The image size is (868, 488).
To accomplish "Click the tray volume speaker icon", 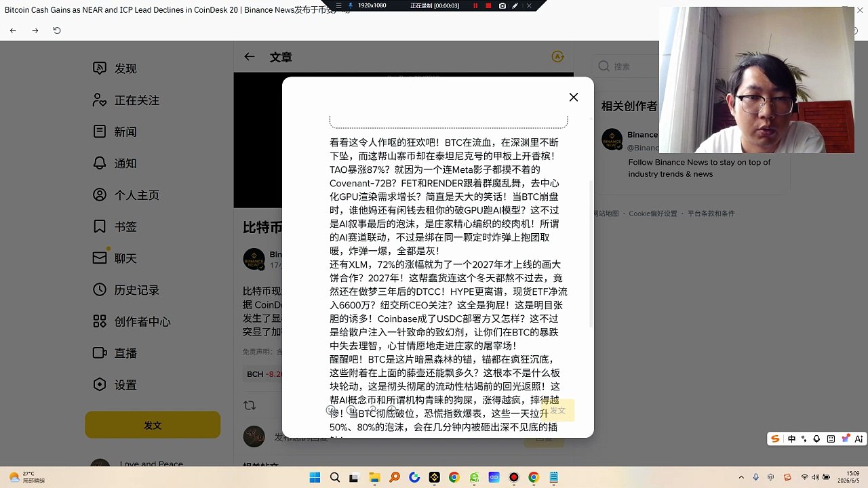I will coord(815,477).
